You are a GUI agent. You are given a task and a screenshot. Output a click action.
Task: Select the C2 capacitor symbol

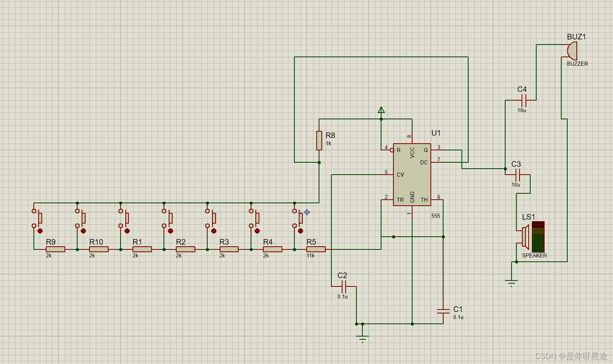[344, 286]
